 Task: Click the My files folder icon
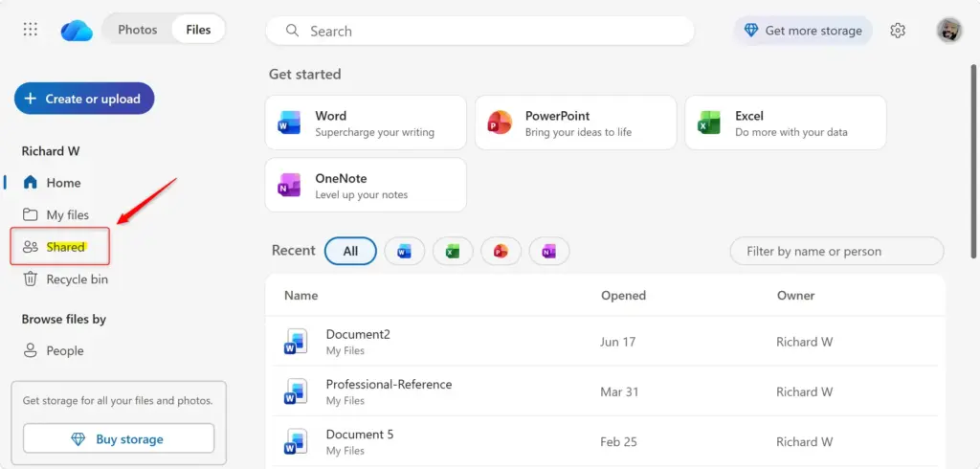click(30, 214)
